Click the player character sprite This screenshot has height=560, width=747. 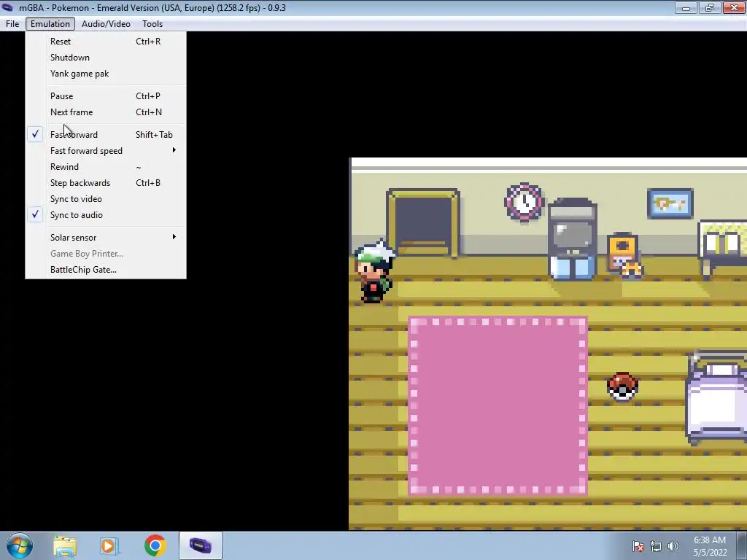click(x=374, y=271)
